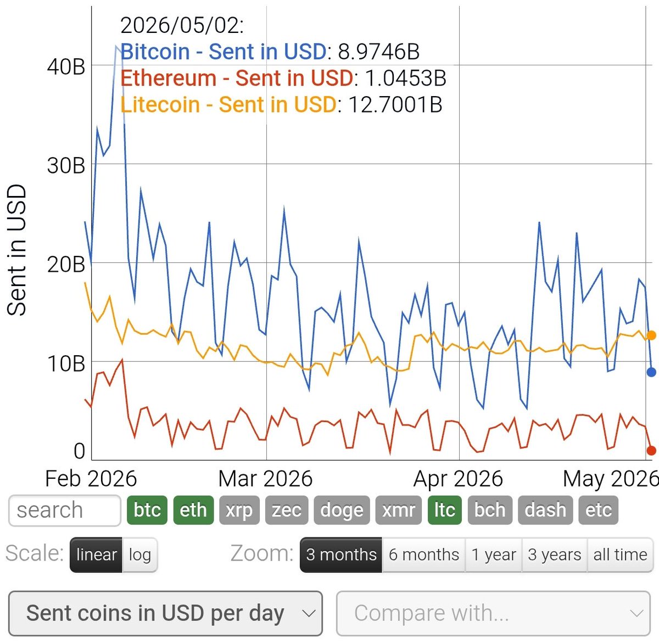Switch scale to log
The width and height of the screenshot is (659, 644).
coord(139,555)
